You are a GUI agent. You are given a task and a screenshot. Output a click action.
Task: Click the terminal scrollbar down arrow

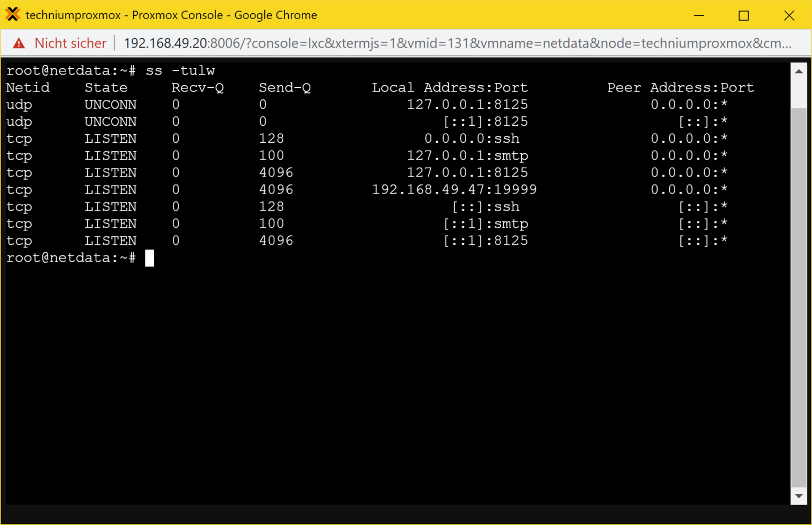pos(798,496)
